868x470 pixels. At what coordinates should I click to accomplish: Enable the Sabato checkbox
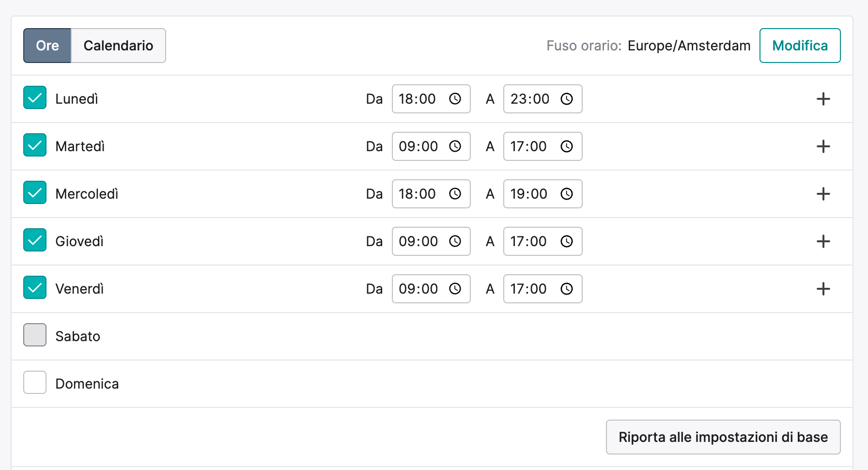(35, 335)
